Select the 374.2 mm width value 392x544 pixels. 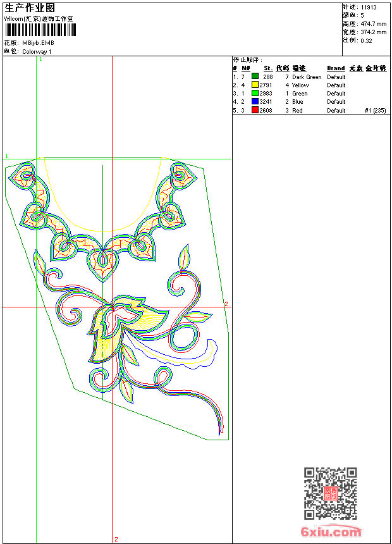[x=373, y=32]
